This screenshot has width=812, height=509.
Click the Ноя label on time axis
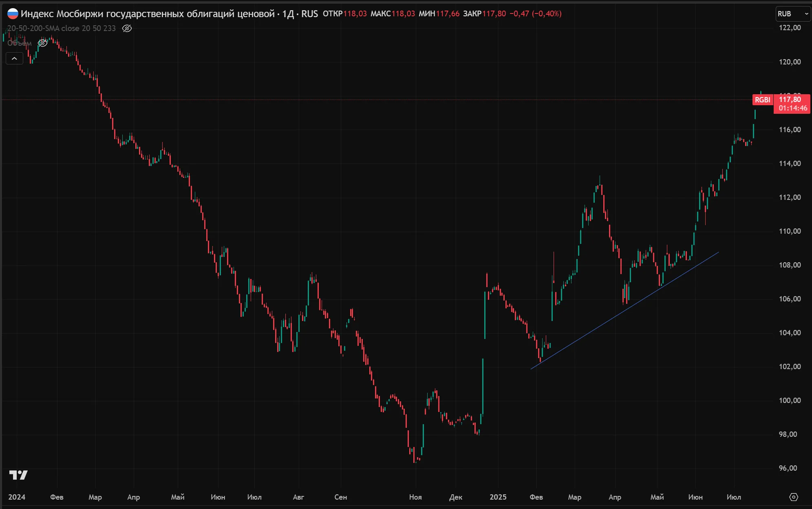click(415, 497)
